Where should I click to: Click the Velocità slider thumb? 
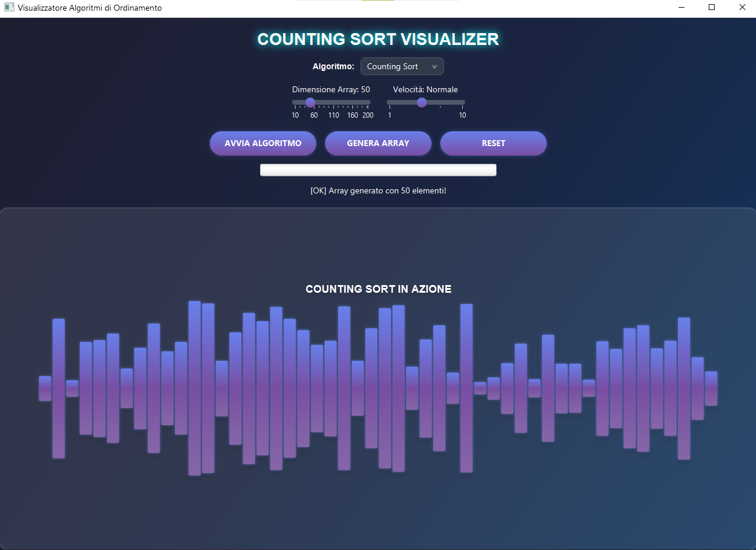coord(421,102)
